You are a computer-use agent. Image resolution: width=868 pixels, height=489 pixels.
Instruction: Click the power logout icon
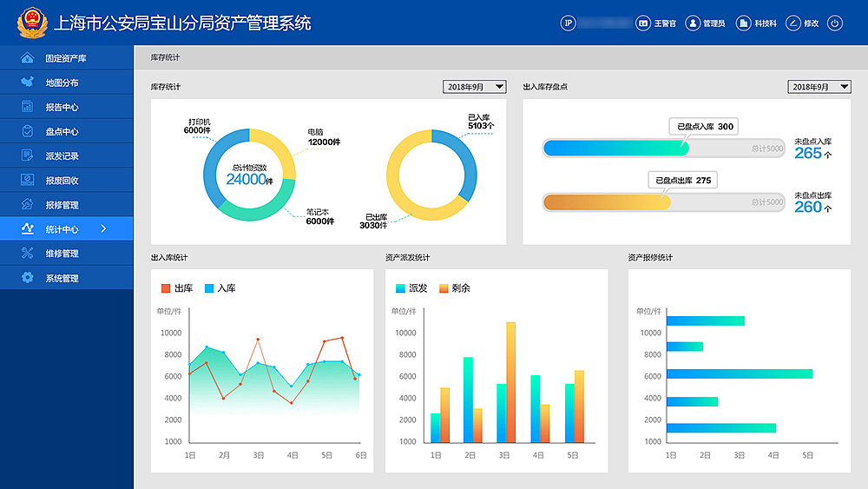click(x=835, y=23)
